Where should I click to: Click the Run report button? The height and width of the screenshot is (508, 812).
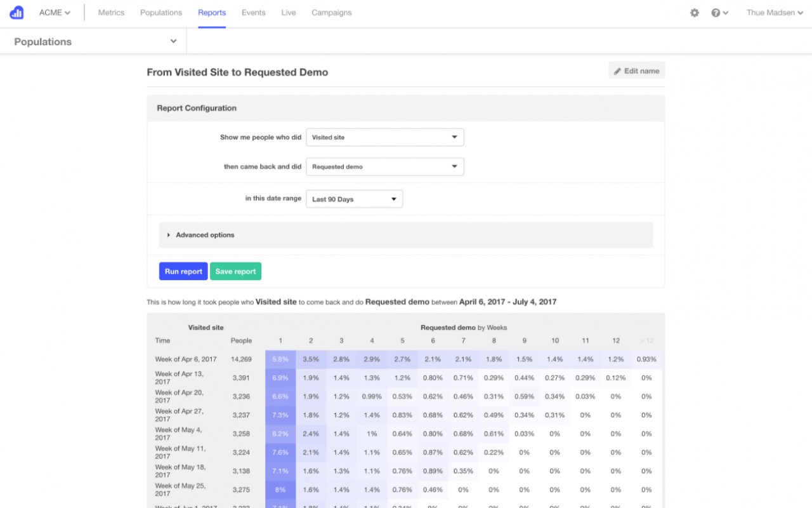tap(183, 271)
